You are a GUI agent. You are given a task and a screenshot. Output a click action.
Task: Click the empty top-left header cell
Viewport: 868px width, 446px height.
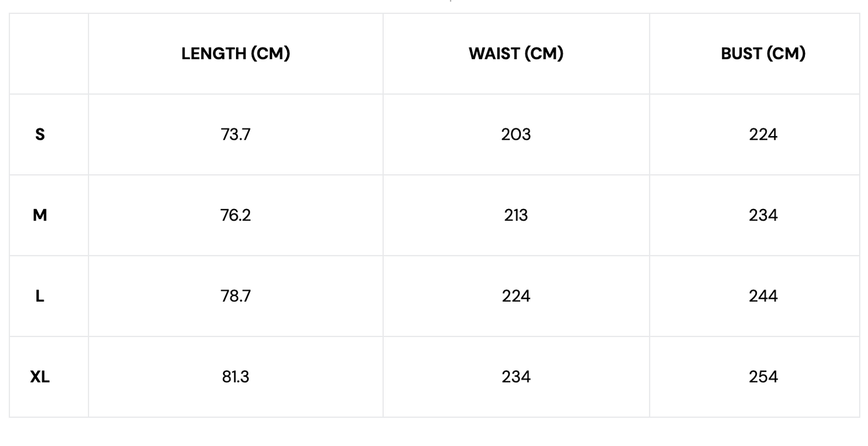coord(49,54)
